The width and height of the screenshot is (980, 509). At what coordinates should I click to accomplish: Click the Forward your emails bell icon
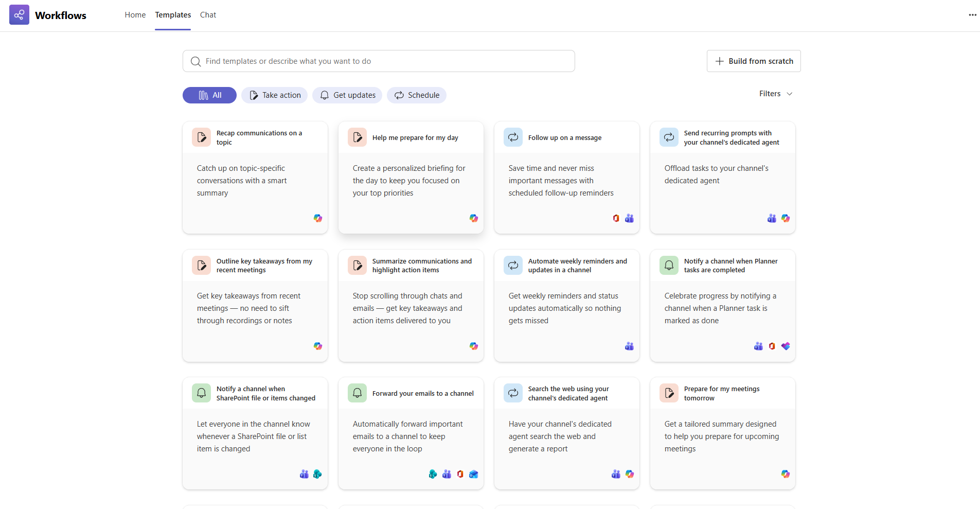(x=358, y=393)
